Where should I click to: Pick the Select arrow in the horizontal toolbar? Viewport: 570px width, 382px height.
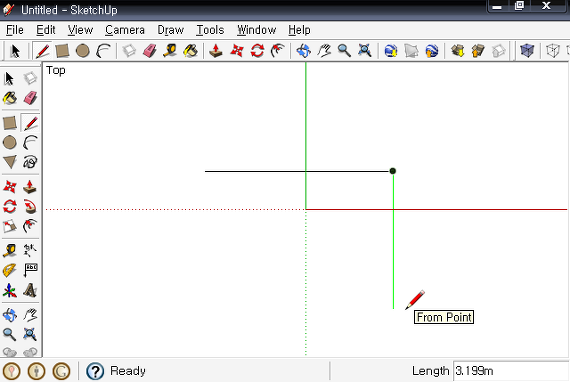click(x=15, y=51)
